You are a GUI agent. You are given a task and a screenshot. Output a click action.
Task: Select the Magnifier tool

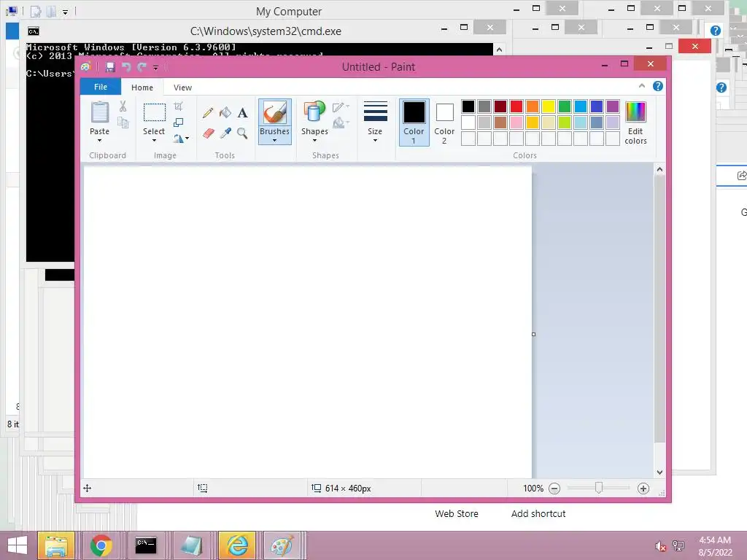point(242,133)
